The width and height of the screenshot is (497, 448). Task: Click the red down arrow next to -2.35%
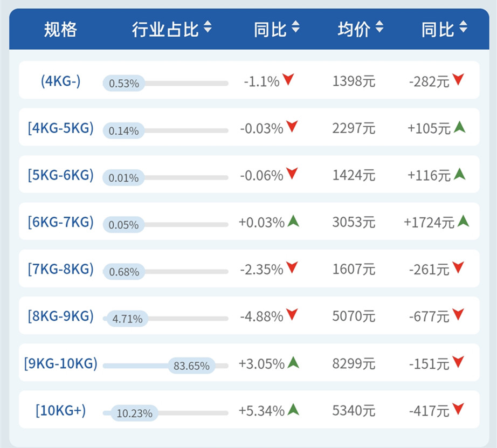[x=292, y=268]
